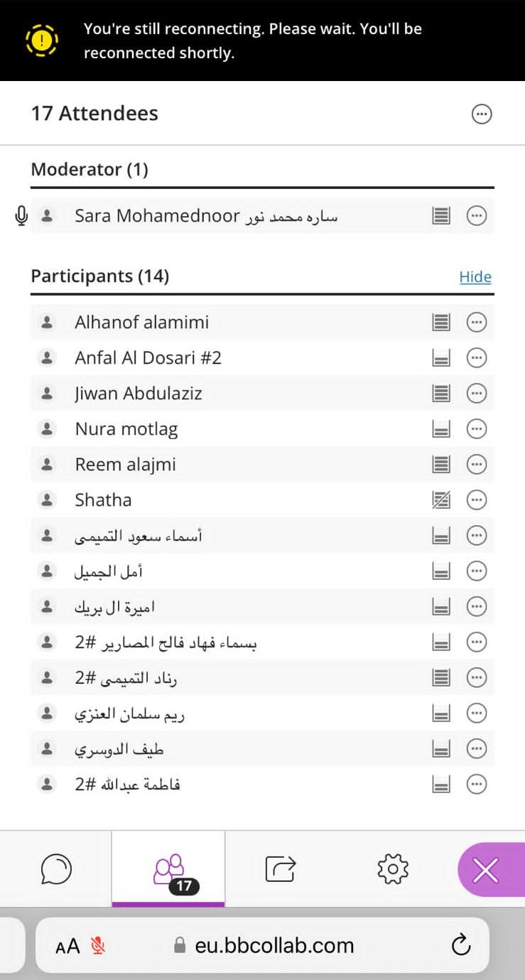Open the Share Content arrow icon

(x=281, y=868)
